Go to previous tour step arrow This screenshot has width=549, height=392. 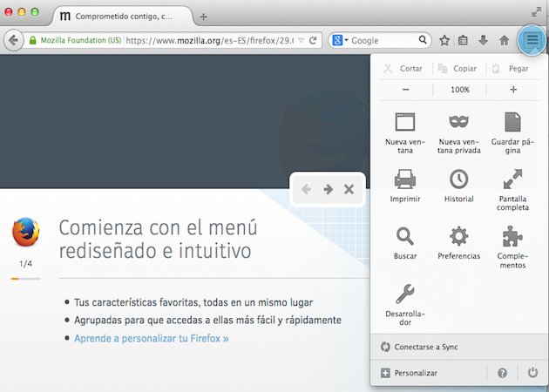tap(307, 189)
